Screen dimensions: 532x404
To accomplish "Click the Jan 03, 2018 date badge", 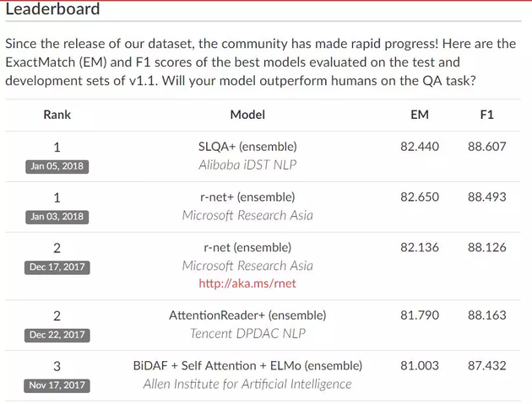I will pyautogui.click(x=57, y=217).
